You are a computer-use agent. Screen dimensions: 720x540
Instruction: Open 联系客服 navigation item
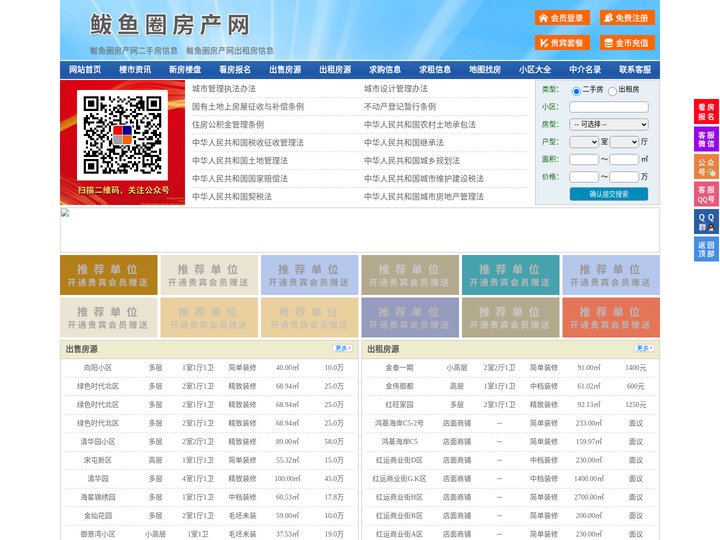tap(635, 70)
